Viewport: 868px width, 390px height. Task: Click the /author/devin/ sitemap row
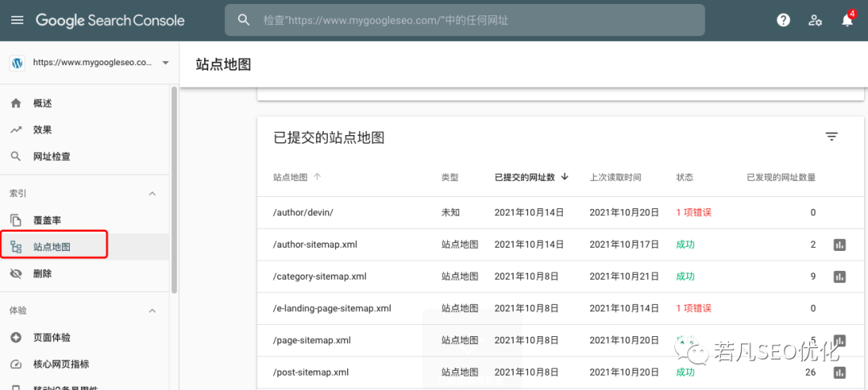tap(560, 212)
